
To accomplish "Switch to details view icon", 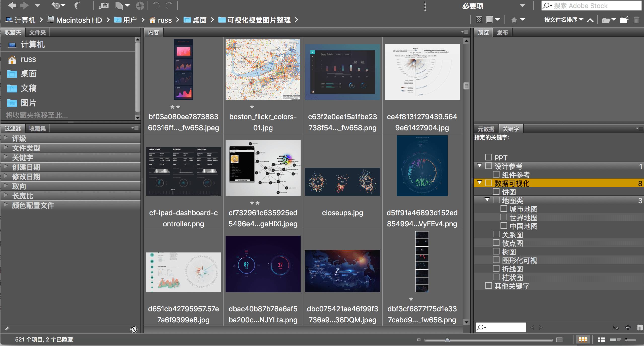I will click(x=616, y=340).
